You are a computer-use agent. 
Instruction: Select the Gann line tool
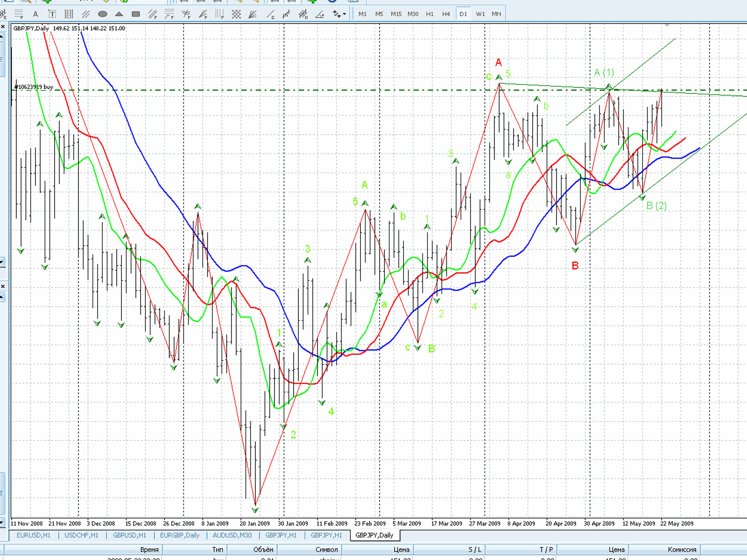coord(270,14)
